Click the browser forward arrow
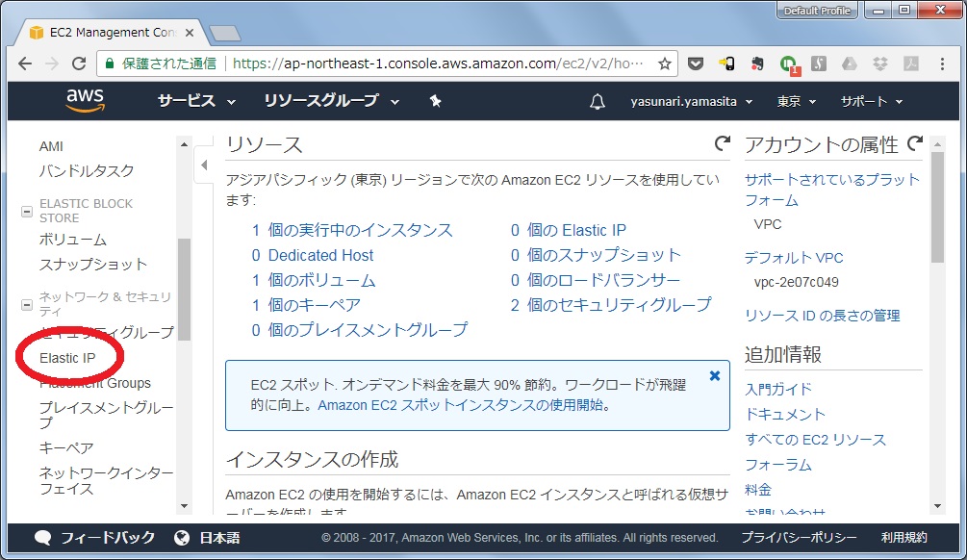Viewport: 967px width, 560px height. [x=52, y=64]
